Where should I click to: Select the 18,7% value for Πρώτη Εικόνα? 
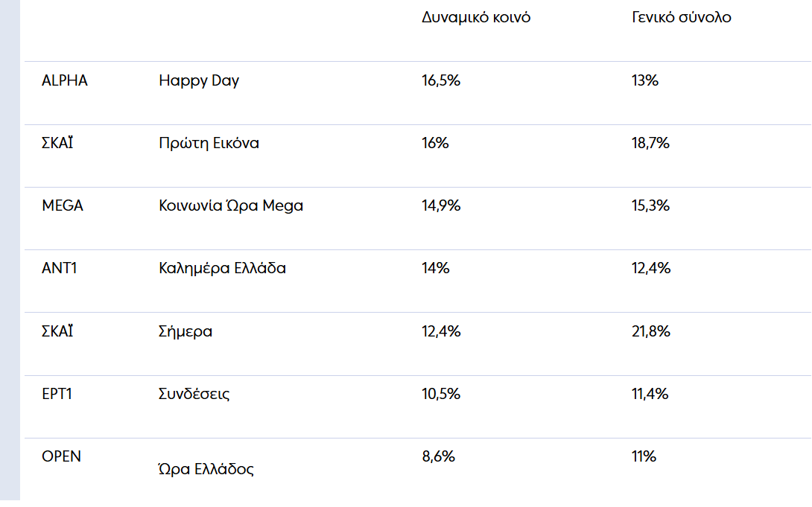click(650, 143)
